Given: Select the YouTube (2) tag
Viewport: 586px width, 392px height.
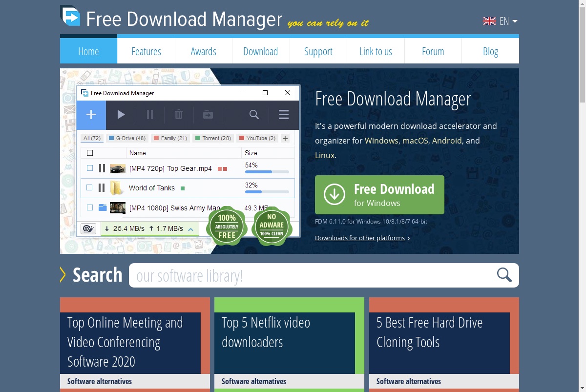Looking at the screenshot, I should (257, 138).
